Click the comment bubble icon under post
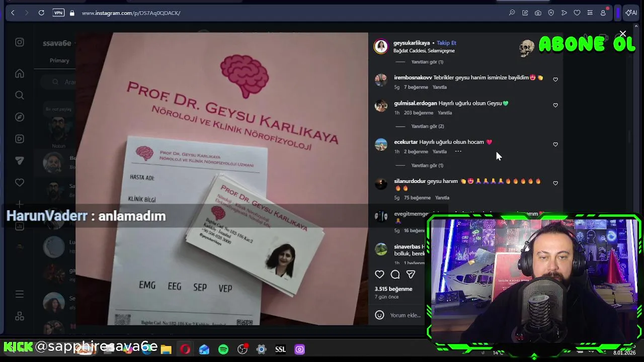 (x=395, y=274)
